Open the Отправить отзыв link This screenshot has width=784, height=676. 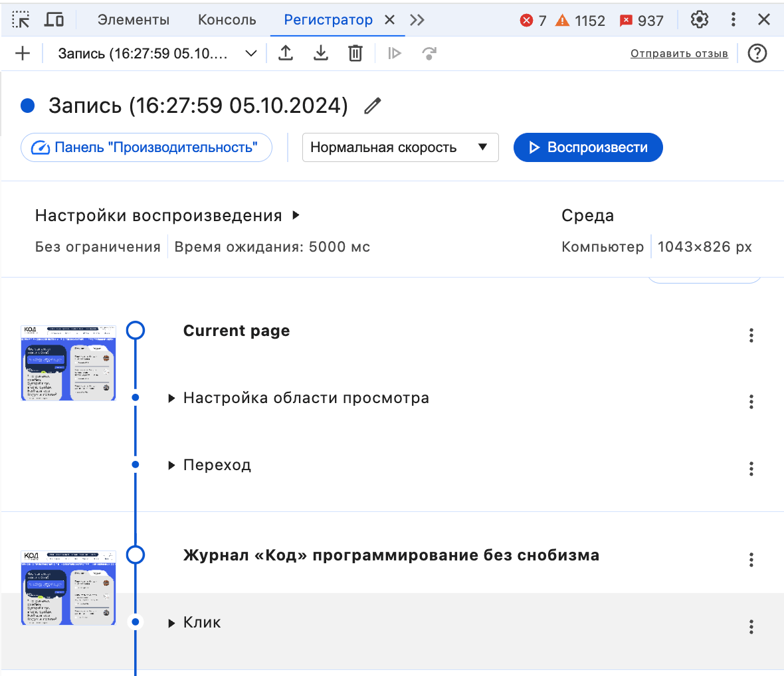coord(679,53)
